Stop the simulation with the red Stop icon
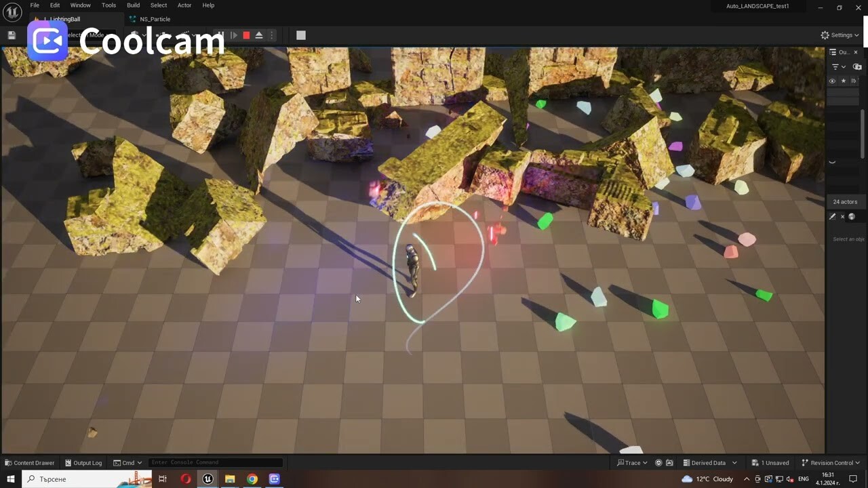This screenshot has height=488, width=868. [x=246, y=35]
